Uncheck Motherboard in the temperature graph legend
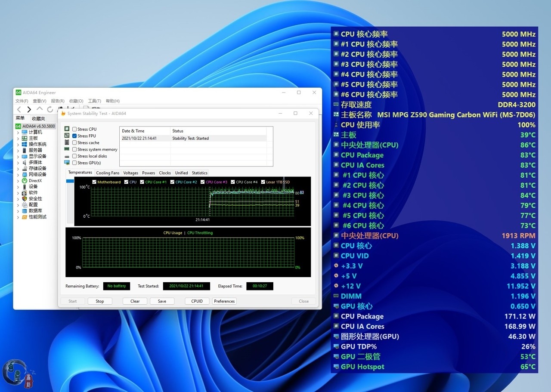The width and height of the screenshot is (551, 392). (x=94, y=182)
